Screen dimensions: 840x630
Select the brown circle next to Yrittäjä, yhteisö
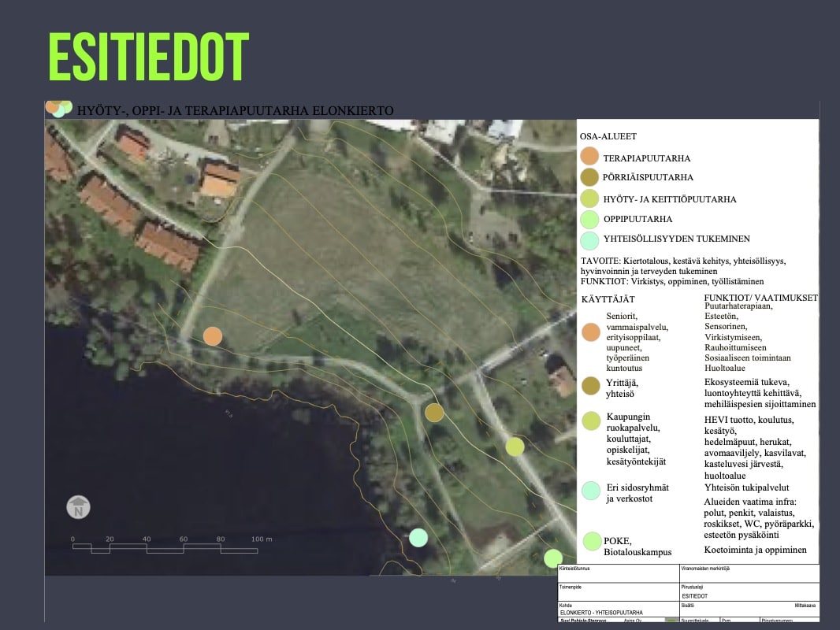pos(592,385)
